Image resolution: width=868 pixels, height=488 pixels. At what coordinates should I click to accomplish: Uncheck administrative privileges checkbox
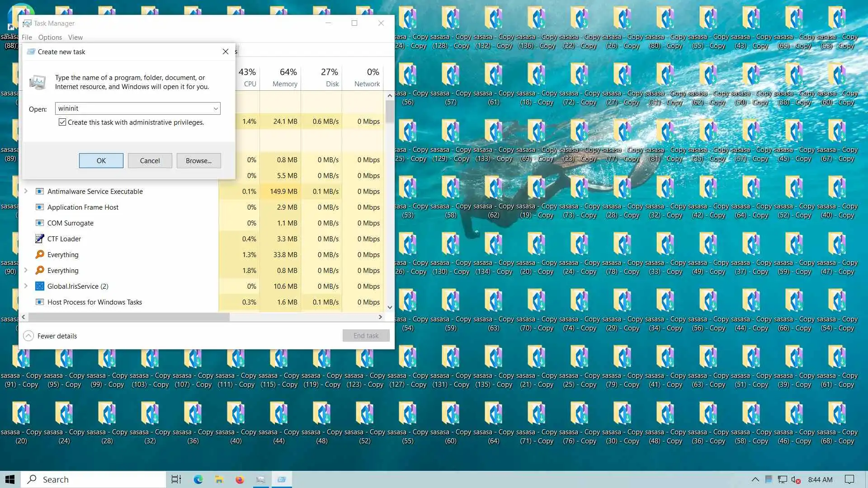(62, 122)
